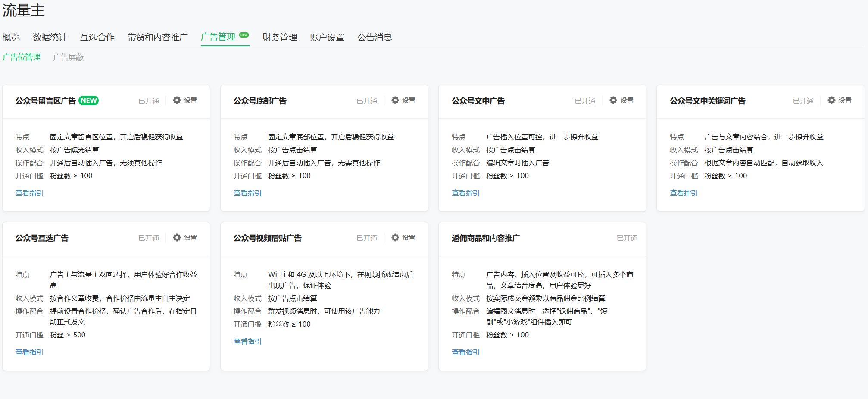Go to the 财务管理 tab
The height and width of the screenshot is (399, 868).
point(280,37)
